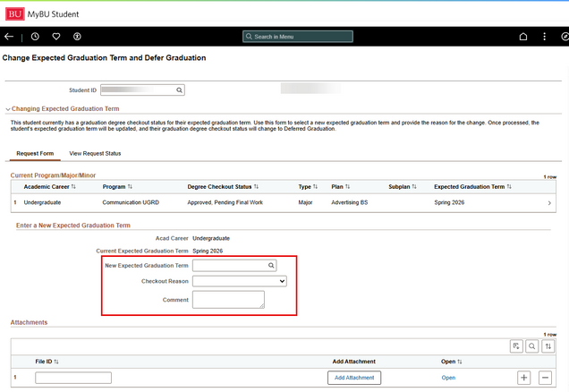The height and width of the screenshot is (392, 569).
Task: Collapse Changing Expected Graduation Term section
Action: click(8, 109)
